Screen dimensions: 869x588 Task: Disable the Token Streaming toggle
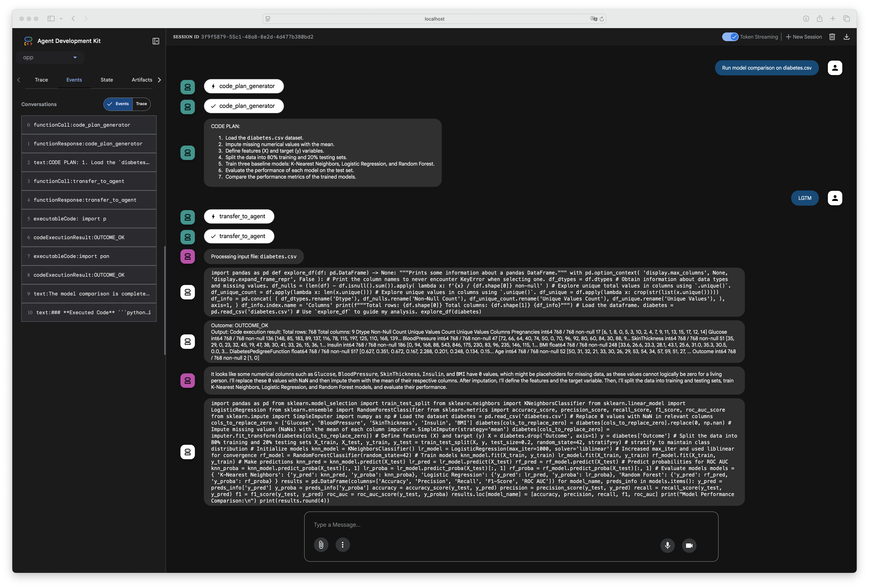(x=730, y=37)
